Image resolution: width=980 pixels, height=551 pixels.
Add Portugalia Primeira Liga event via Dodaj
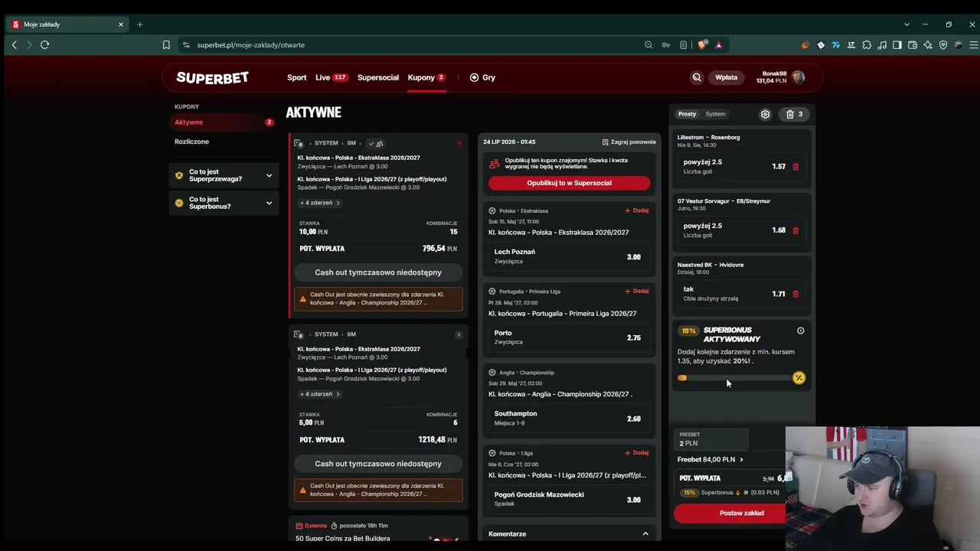click(x=636, y=291)
